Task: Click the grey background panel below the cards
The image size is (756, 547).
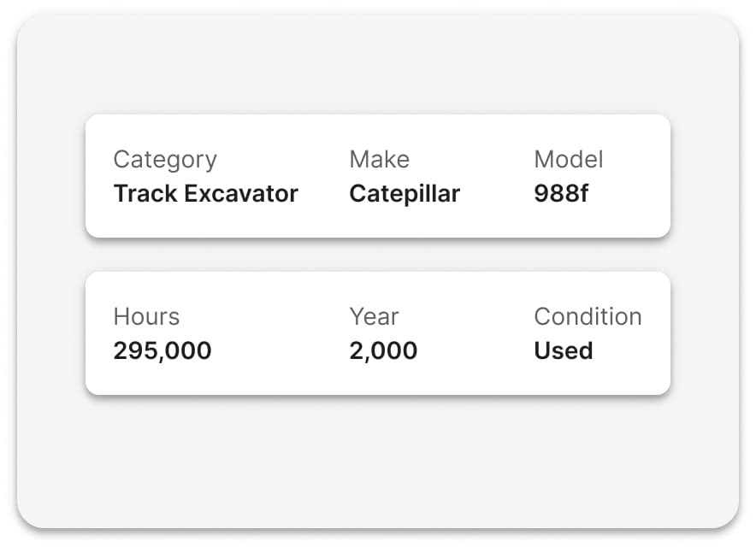Action: [378, 461]
